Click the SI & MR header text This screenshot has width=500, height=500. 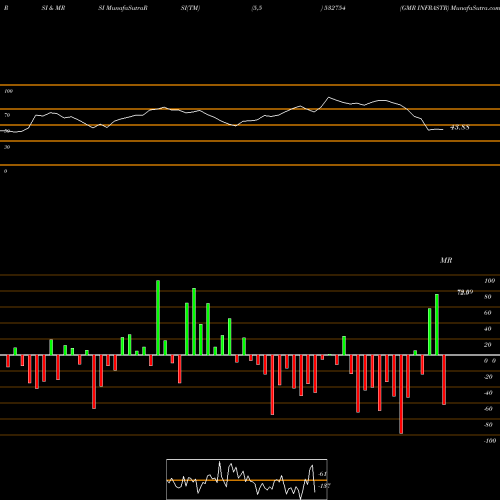coord(53,8)
